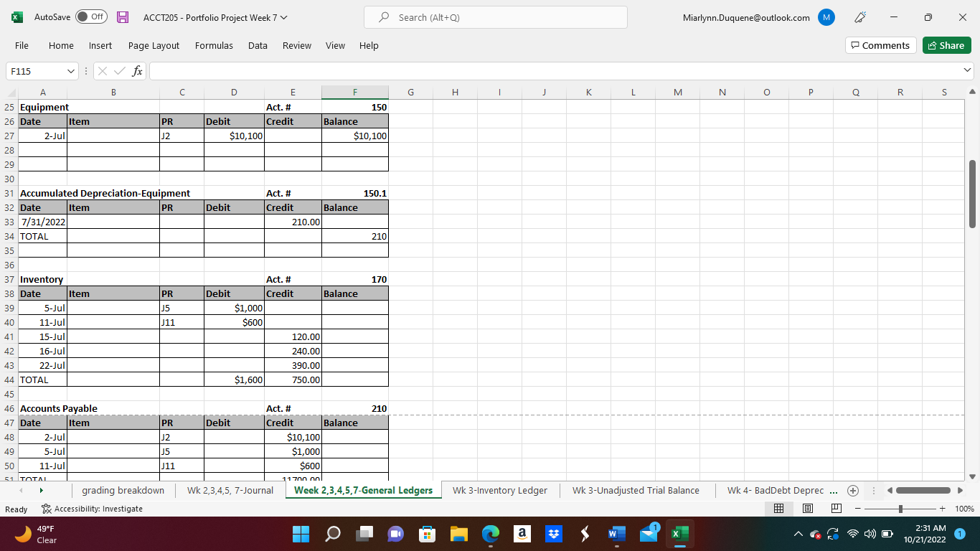Click the Share button
Screen dimensions: 980x551
coord(946,44)
